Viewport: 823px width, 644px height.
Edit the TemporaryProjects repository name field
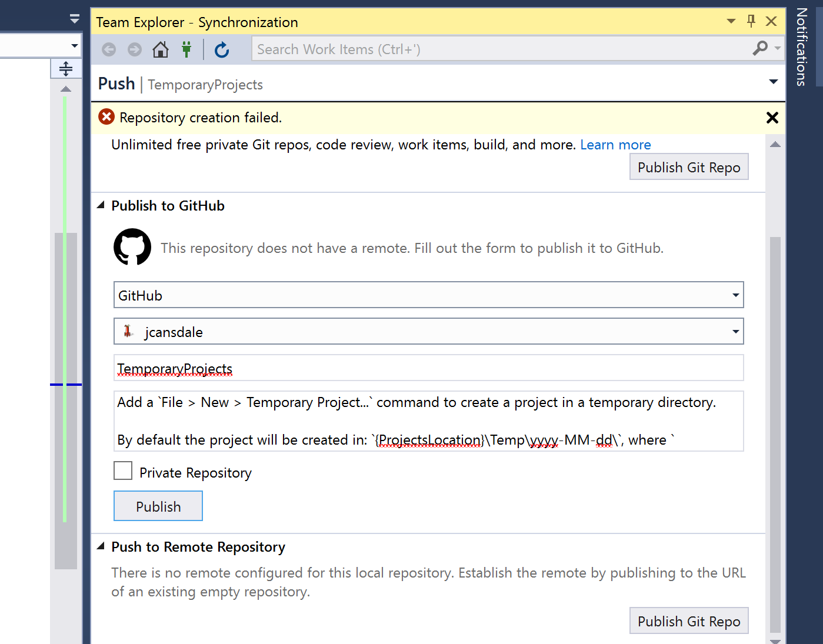coord(428,368)
